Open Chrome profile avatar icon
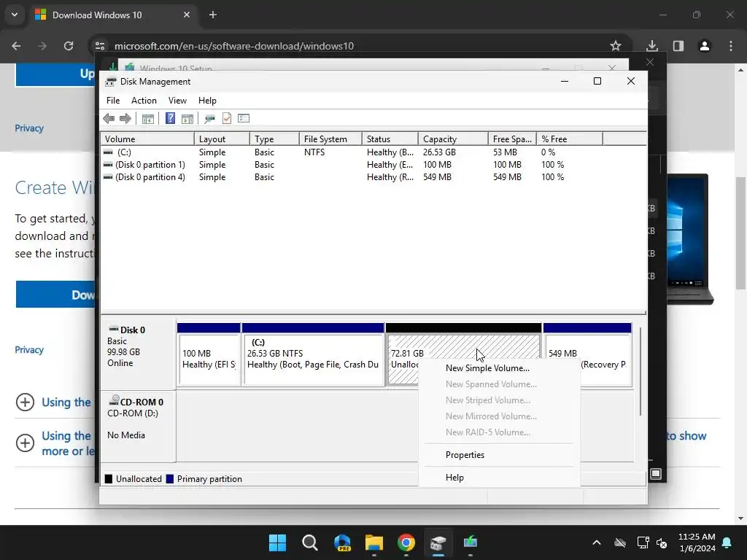 tap(704, 46)
